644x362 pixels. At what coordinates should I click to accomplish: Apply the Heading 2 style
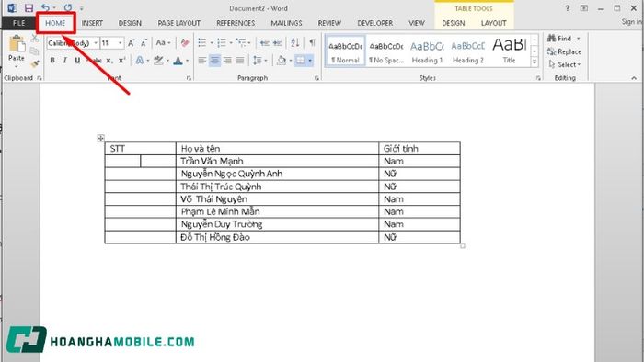467,51
